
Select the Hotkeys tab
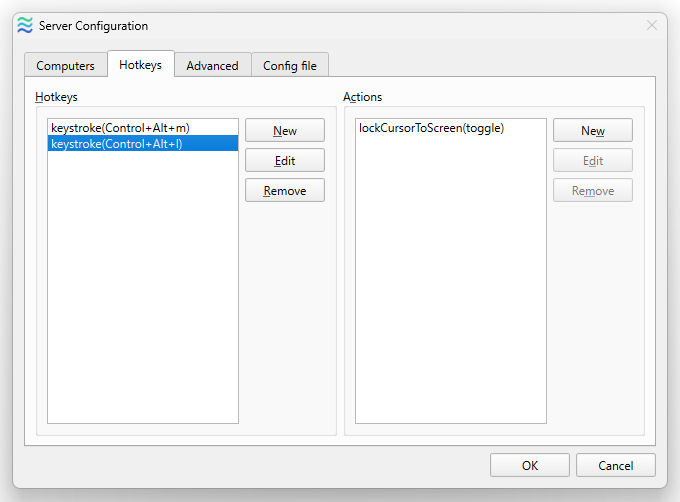141,64
